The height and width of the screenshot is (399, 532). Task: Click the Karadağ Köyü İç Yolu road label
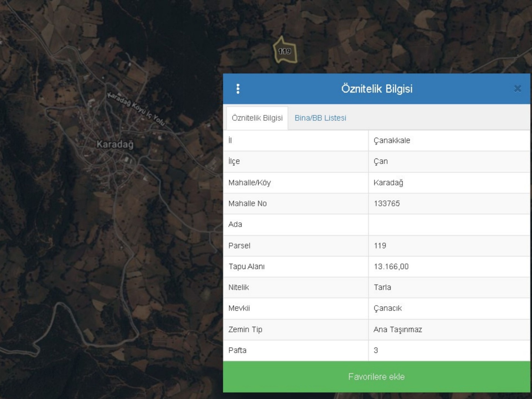point(136,109)
